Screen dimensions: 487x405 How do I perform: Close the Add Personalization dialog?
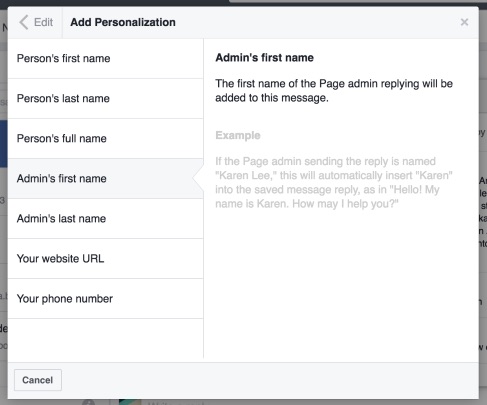coord(464,22)
